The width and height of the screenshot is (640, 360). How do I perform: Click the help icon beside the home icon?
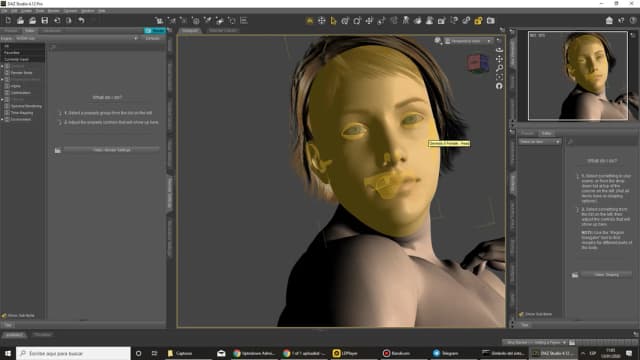[621, 20]
